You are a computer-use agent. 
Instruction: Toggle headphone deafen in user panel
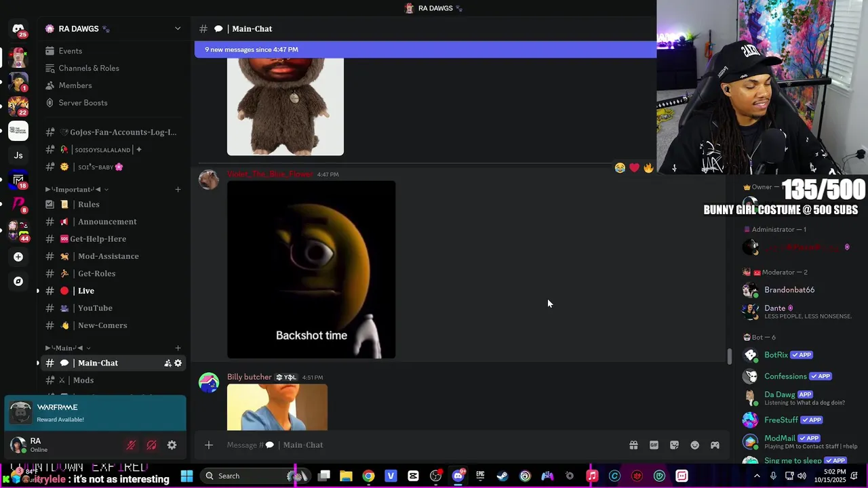pyautogui.click(x=151, y=445)
